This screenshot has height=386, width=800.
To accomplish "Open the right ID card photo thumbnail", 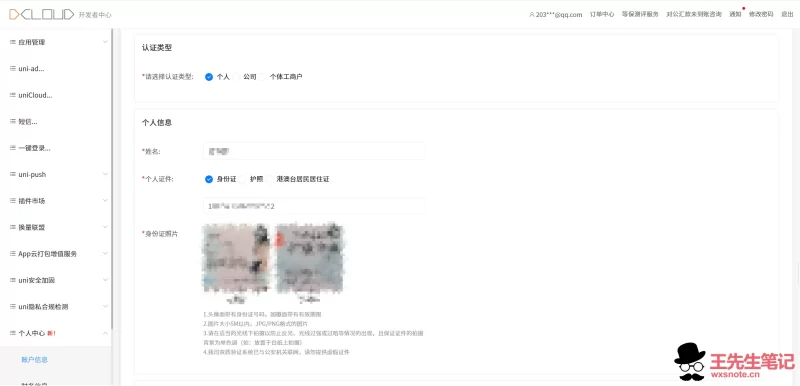I will 309,260.
